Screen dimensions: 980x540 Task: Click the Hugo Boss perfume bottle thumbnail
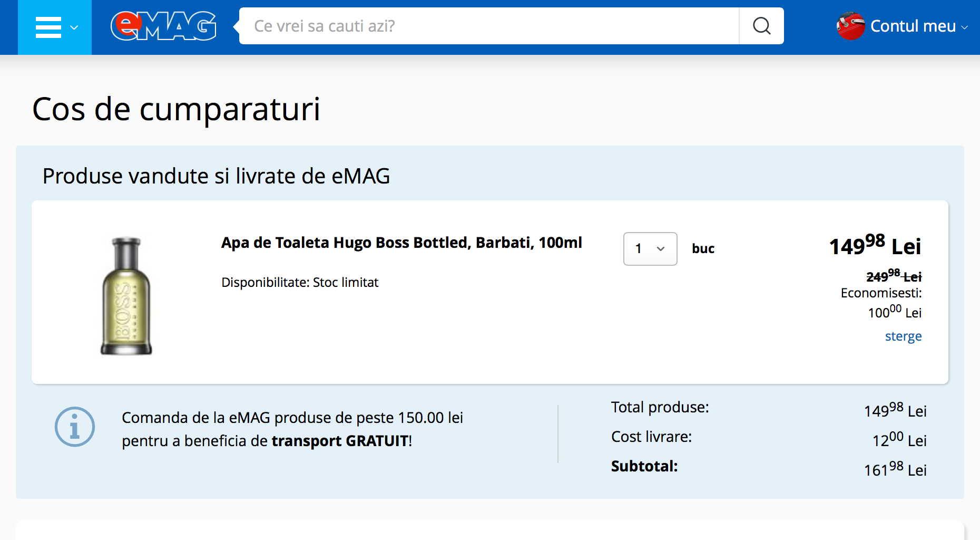coord(126,295)
